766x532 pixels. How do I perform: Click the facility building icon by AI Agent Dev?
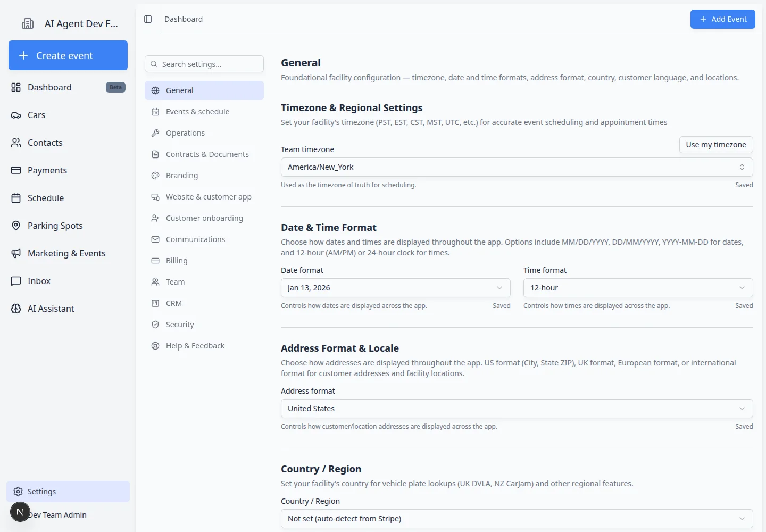(28, 23)
